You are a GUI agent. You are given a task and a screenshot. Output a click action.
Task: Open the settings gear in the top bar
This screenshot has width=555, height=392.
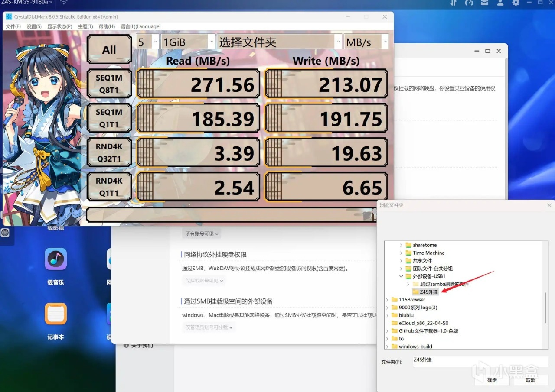pyautogui.click(x=516, y=3)
